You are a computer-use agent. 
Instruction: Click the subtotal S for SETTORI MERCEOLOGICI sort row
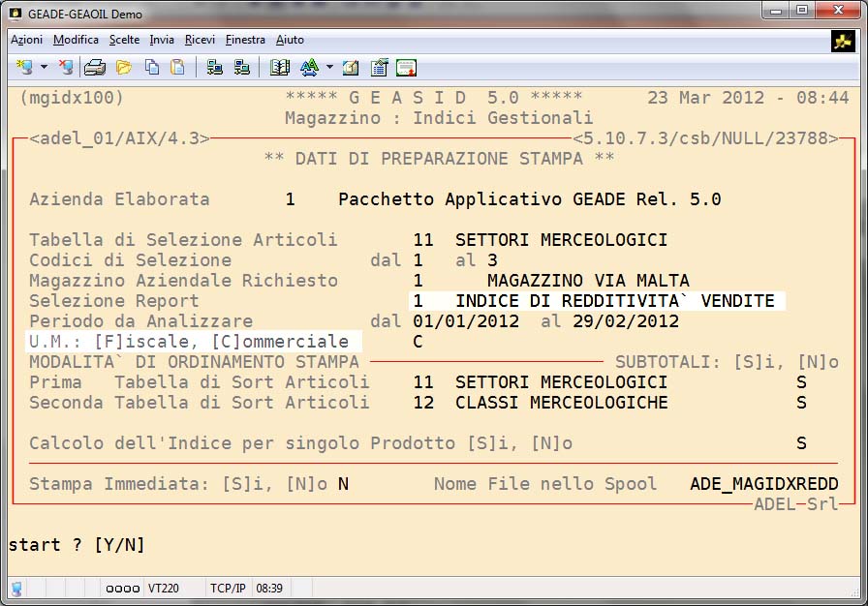coord(801,382)
